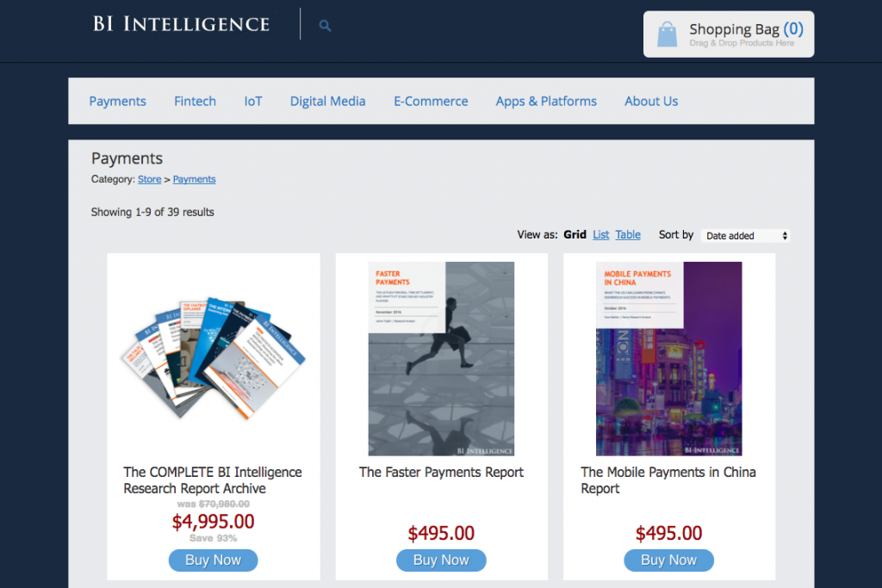Click Buy Now for the Research Report Archive
This screenshot has height=588, width=882.
coord(213,560)
